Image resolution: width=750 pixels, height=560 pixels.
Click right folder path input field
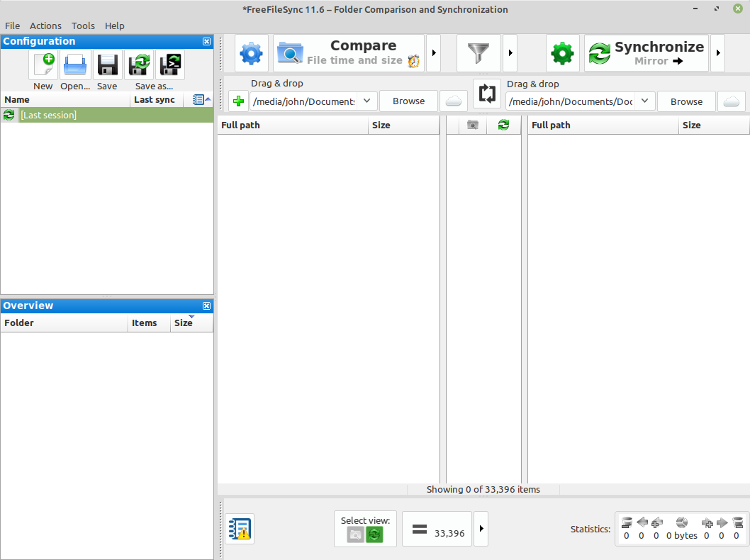coord(570,101)
